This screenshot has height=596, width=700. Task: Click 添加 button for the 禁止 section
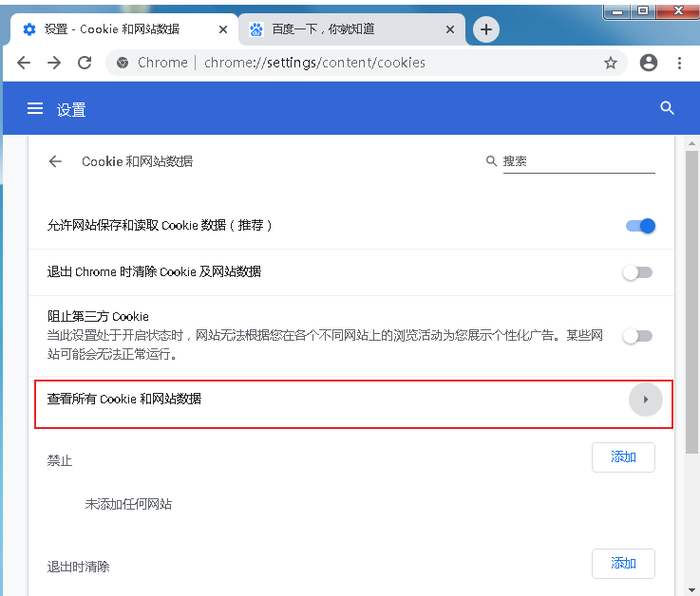click(623, 457)
